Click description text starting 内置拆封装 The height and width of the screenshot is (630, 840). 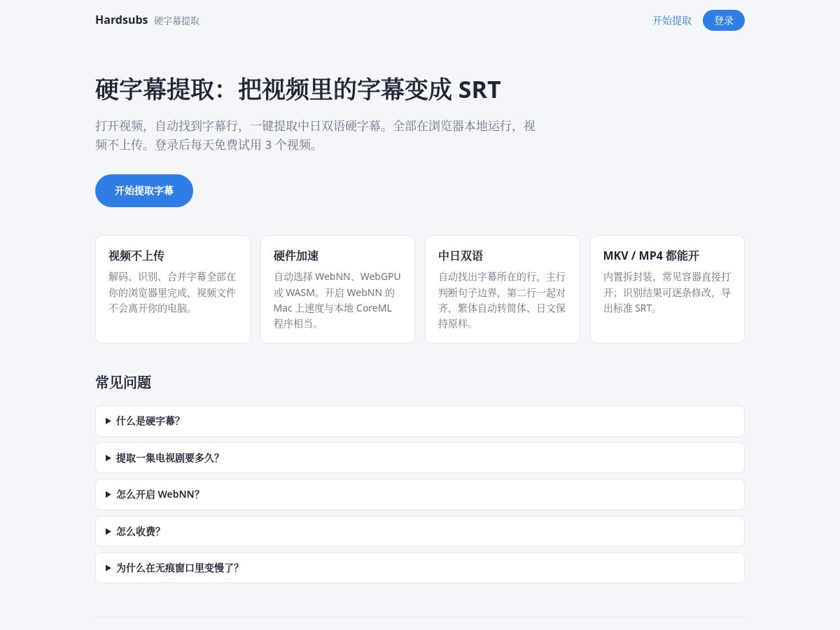[x=667, y=292]
